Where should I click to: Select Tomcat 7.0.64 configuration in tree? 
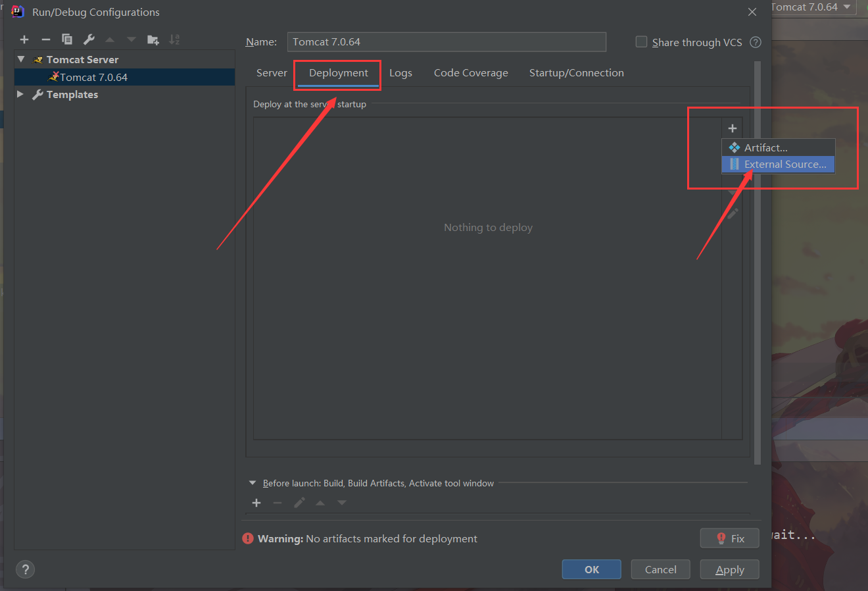pyautogui.click(x=124, y=77)
